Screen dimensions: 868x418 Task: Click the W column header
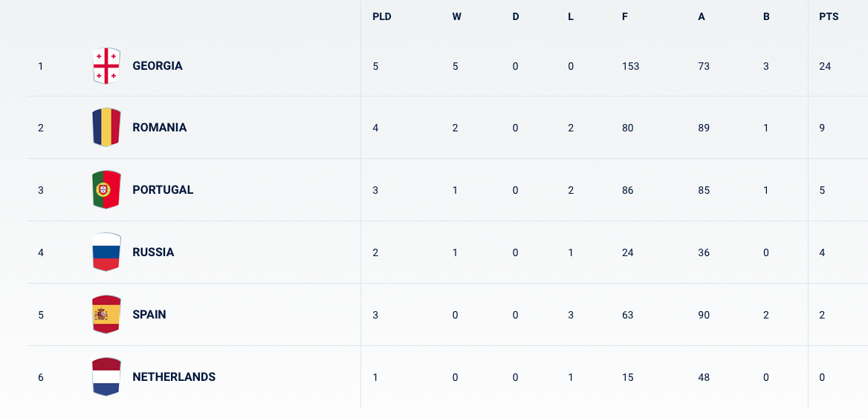coord(457,16)
